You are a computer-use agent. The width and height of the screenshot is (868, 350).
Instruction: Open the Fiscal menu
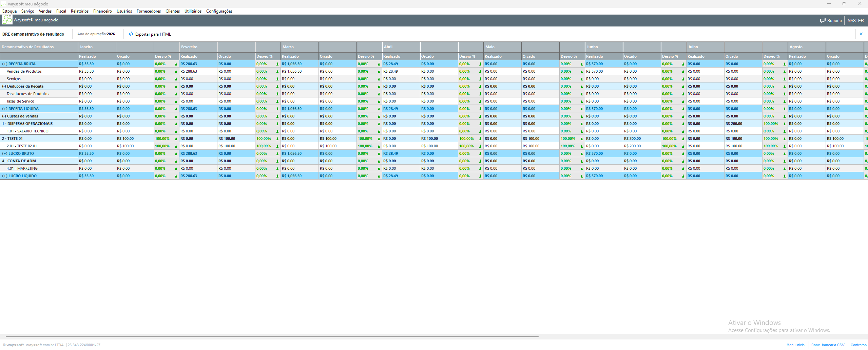[x=61, y=11]
